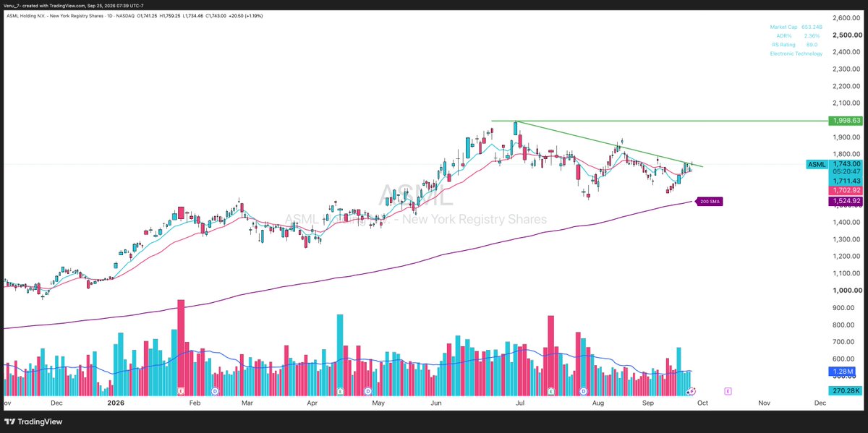Click the 2,600.00 price axis label
The width and height of the screenshot is (868, 433).
click(846, 17)
